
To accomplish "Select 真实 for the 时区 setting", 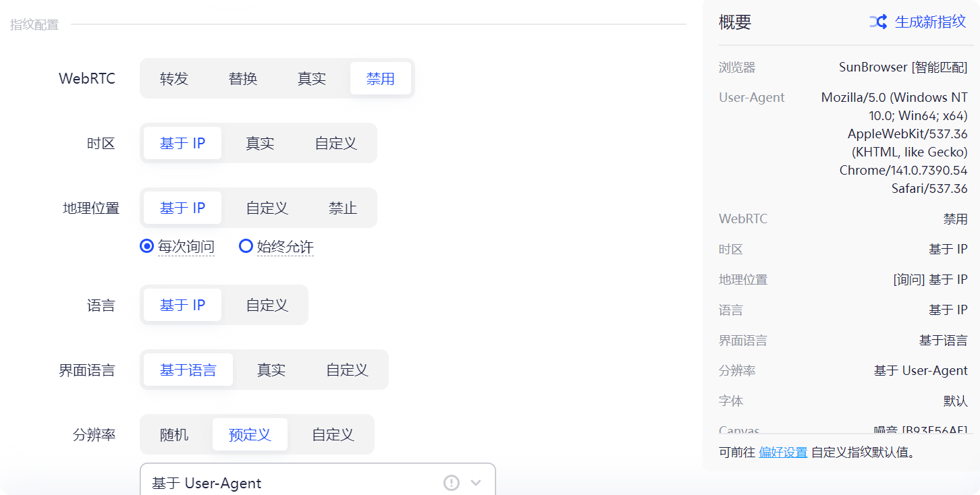I will pyautogui.click(x=260, y=143).
